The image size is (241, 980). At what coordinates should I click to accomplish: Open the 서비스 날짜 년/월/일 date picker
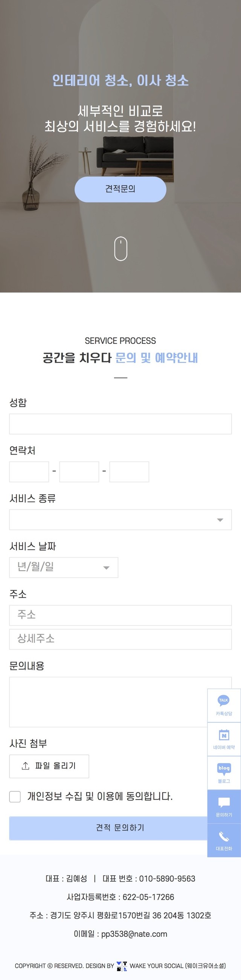[x=64, y=568]
